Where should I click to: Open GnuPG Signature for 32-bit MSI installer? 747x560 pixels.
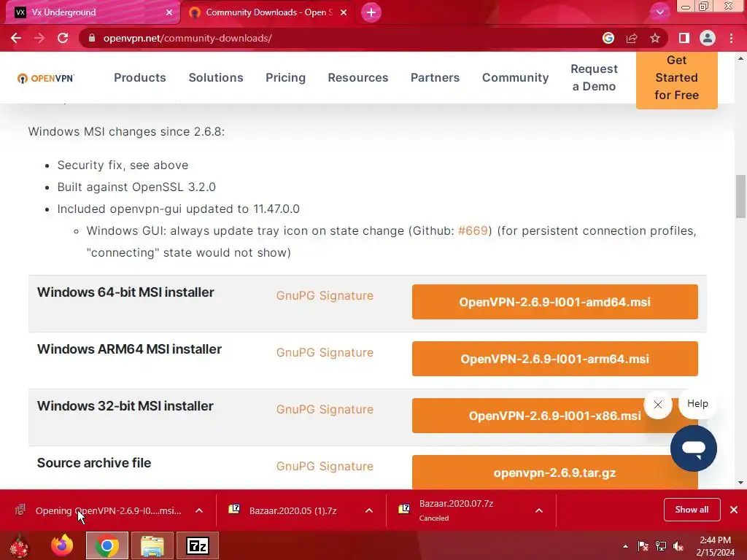(325, 410)
